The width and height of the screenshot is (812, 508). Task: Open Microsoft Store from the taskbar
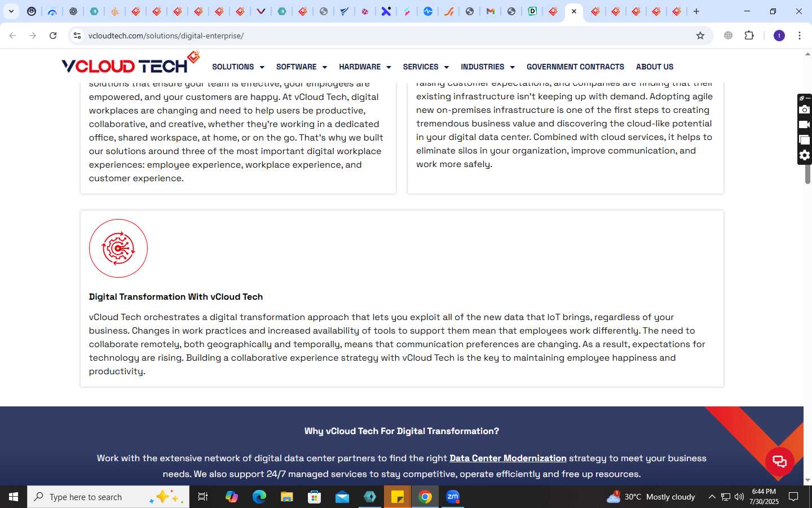point(315,497)
